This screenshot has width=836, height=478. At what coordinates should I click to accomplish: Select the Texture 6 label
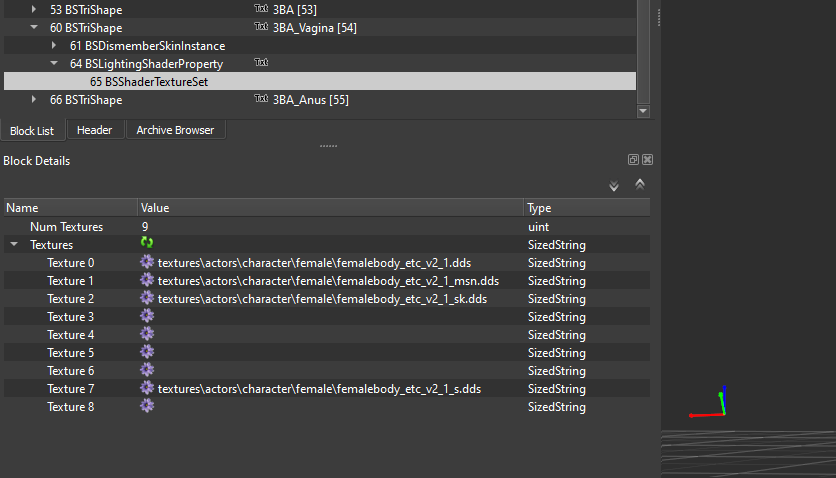(x=70, y=370)
